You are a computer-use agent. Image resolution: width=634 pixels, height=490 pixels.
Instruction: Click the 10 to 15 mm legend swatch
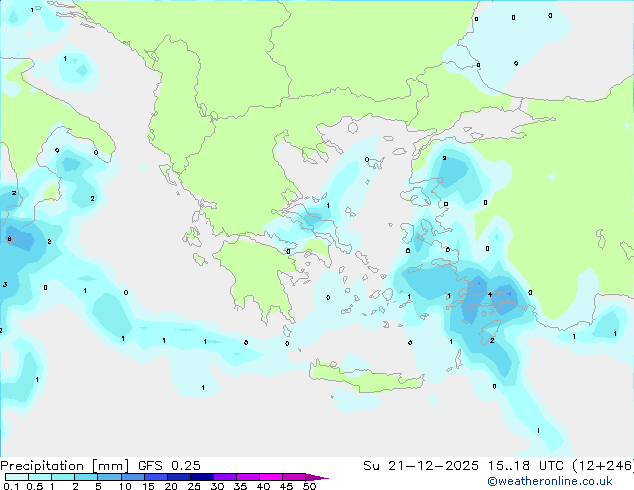(132, 477)
